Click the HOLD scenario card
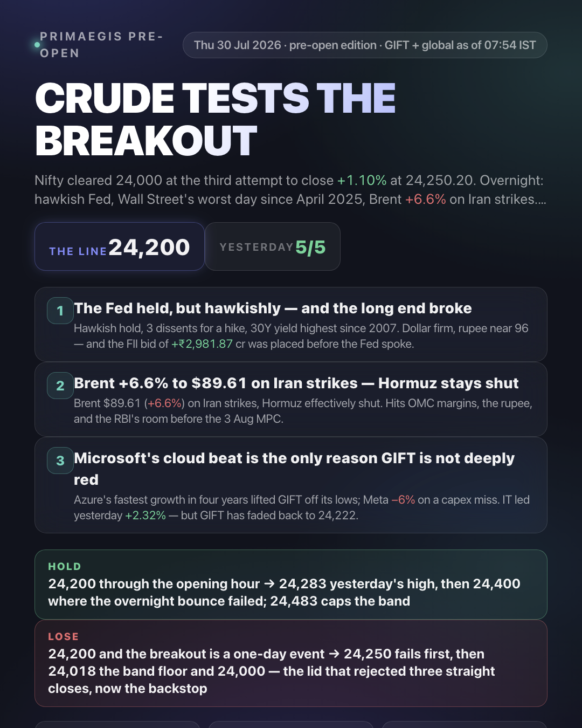Screen dimensions: 582x728 291,585
